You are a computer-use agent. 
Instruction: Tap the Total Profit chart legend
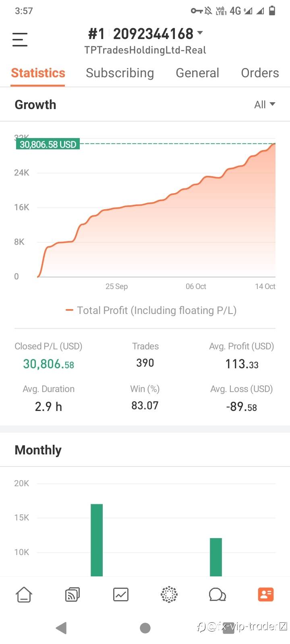(151, 310)
